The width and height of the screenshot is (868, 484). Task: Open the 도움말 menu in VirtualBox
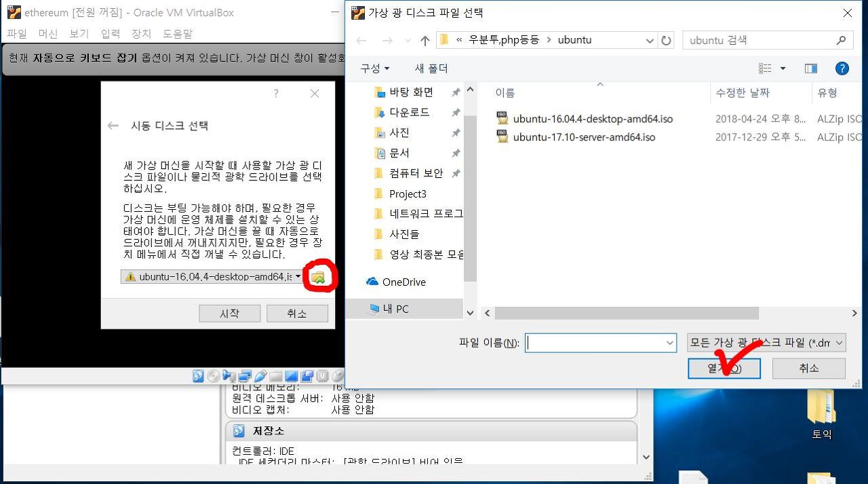click(178, 33)
